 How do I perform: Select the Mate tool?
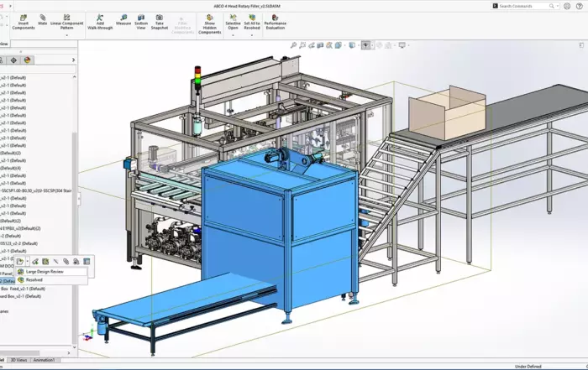point(43,20)
